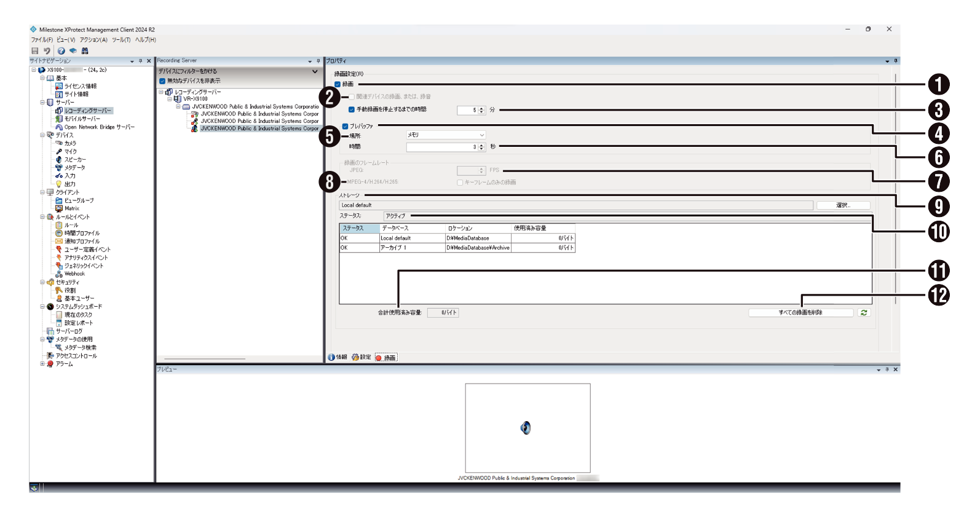Click the ルール rules icon

59,225
